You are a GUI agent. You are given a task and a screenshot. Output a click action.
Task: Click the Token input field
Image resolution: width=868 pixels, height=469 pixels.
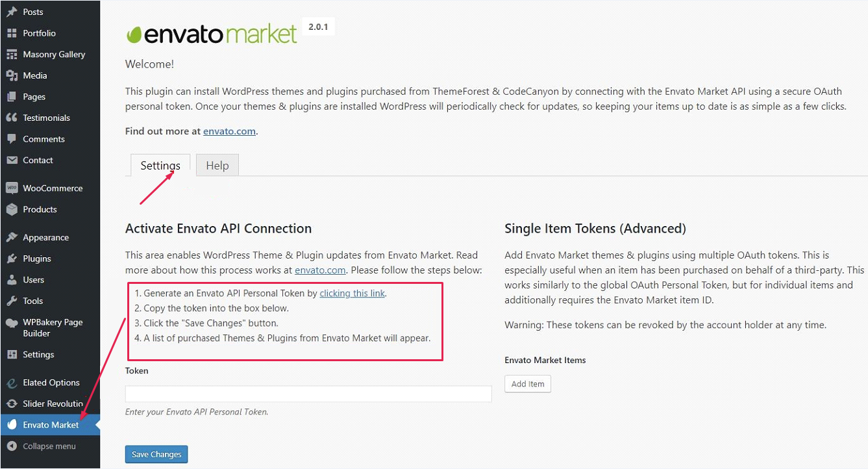click(x=308, y=394)
